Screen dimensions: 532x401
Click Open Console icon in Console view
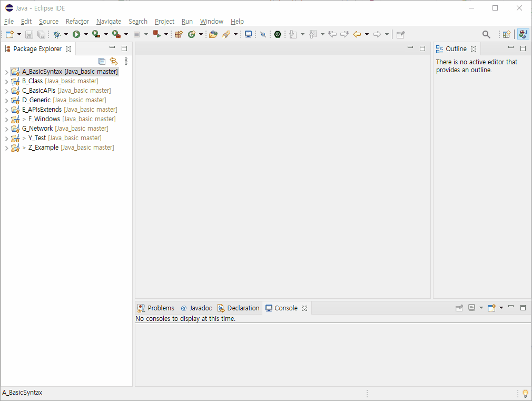click(491, 308)
